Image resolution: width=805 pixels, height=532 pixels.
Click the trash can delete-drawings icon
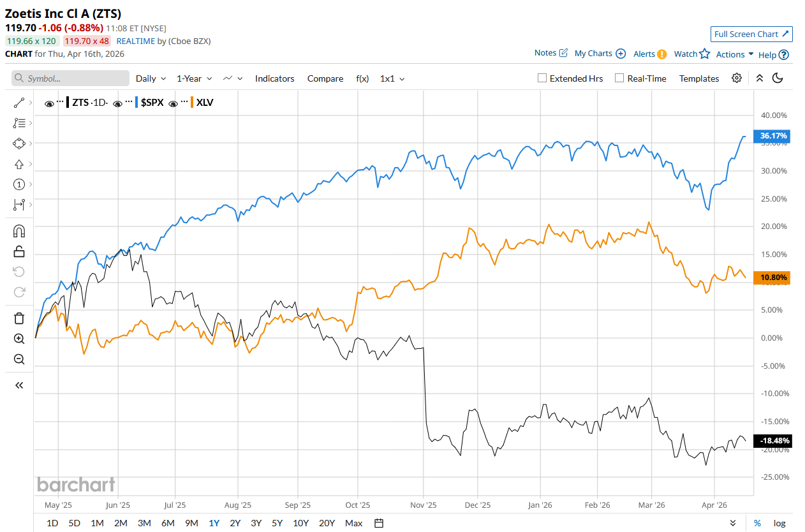click(x=19, y=318)
